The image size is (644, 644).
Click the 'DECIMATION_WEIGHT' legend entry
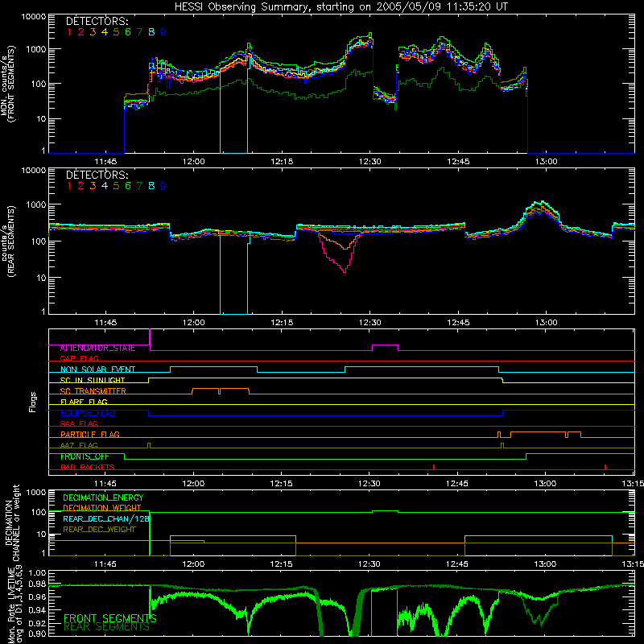click(x=102, y=509)
